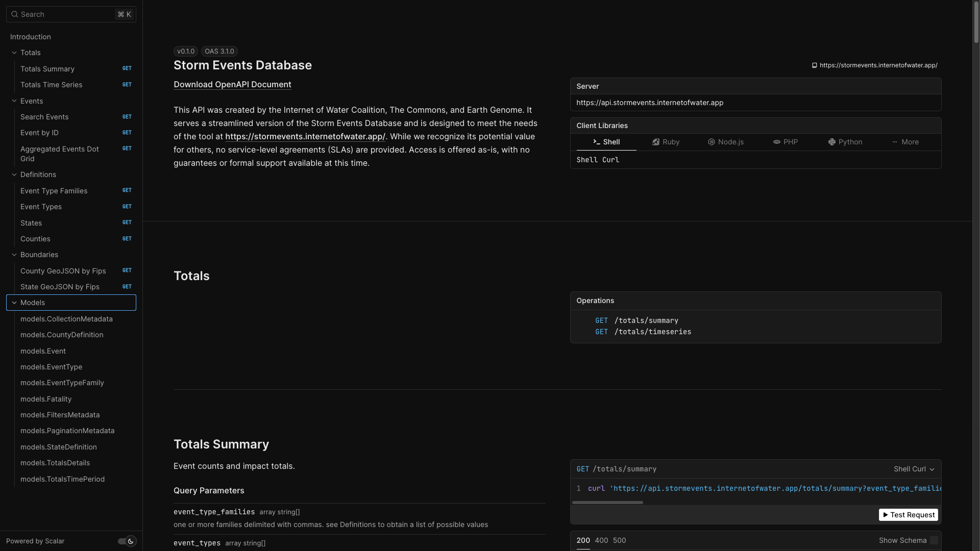Click the search magnifier icon

tap(15, 14)
